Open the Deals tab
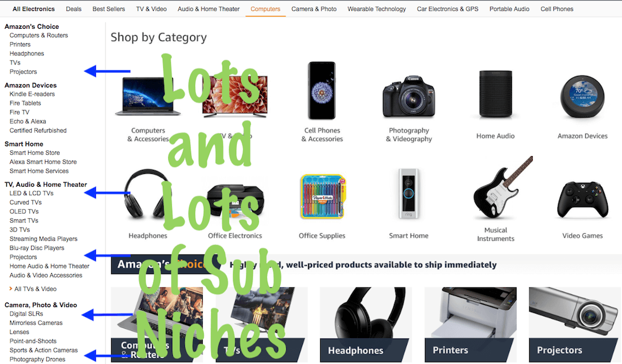The image size is (622, 364). 73,9
